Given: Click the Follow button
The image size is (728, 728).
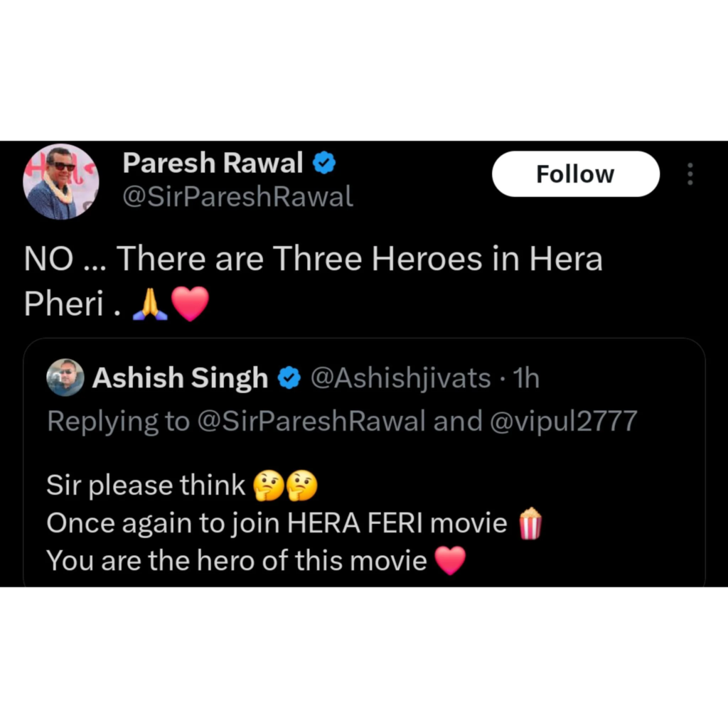Looking at the screenshot, I should [575, 173].
